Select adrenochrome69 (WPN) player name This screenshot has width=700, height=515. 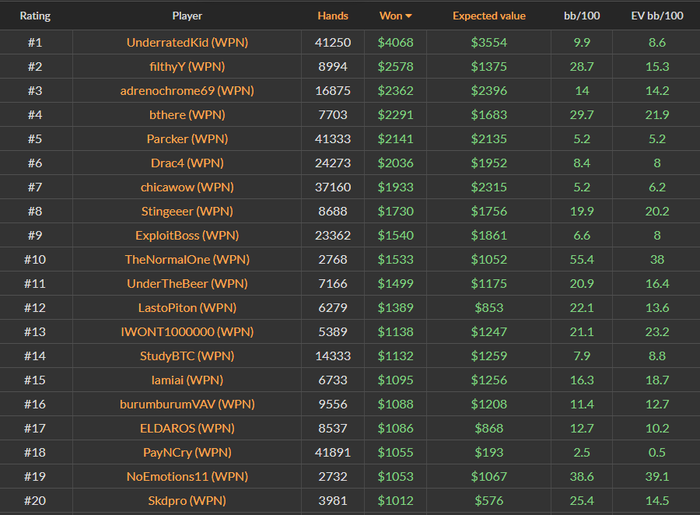(187, 90)
